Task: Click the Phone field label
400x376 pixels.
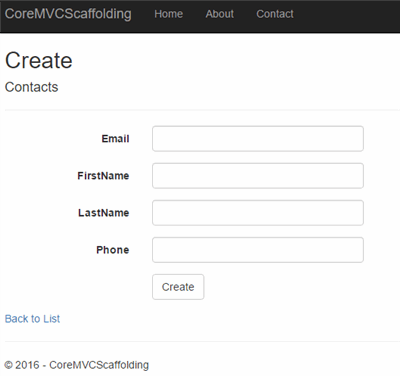Action: click(113, 250)
